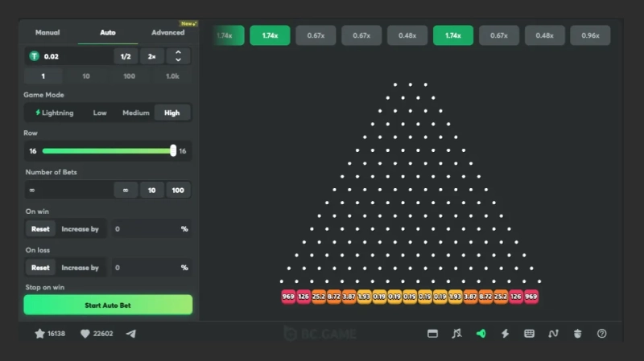Screen dimensions: 644x361
Task: Click the Tether coin currency icon
Action: pos(34,56)
